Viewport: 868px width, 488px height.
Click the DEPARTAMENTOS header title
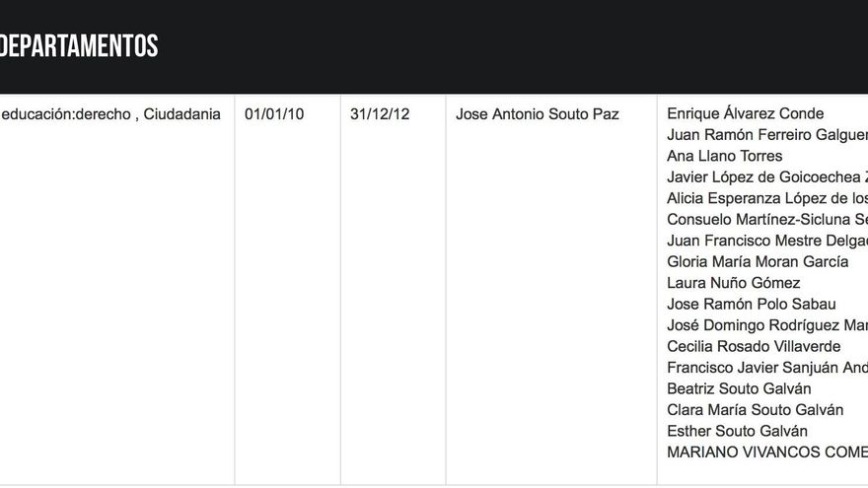[79, 46]
